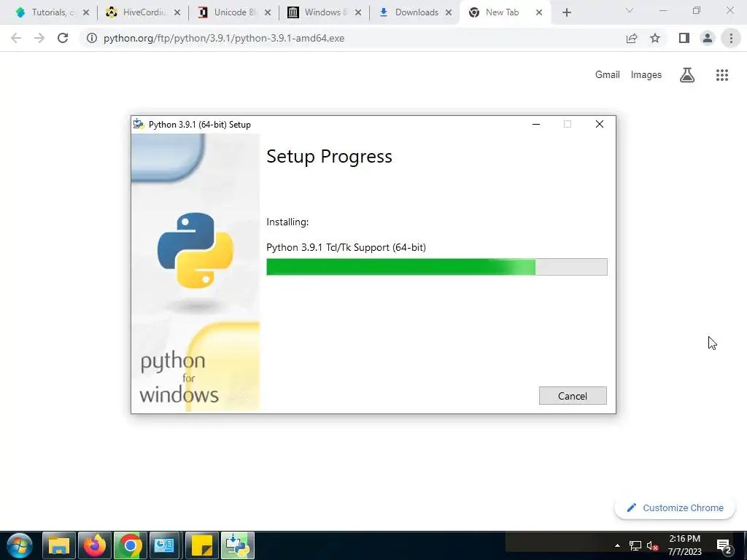This screenshot has width=747, height=560.
Task: Open the Images link
Action: click(646, 75)
